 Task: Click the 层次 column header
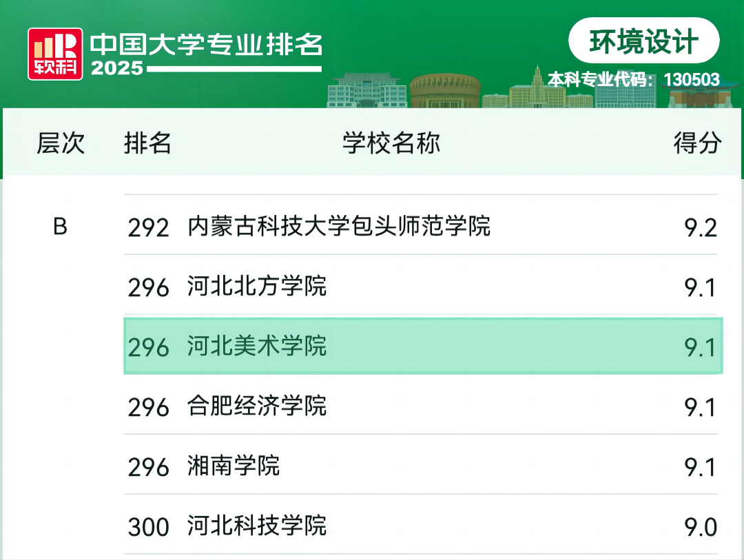61,143
